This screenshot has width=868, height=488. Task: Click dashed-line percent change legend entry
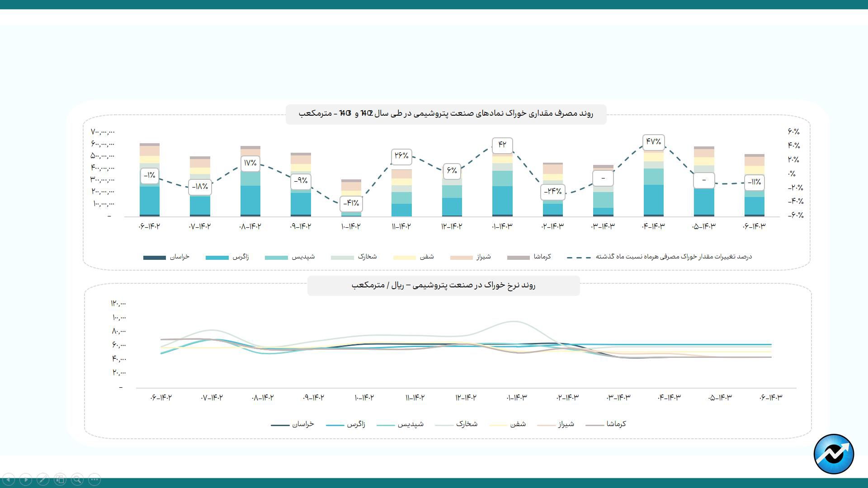[x=660, y=257]
